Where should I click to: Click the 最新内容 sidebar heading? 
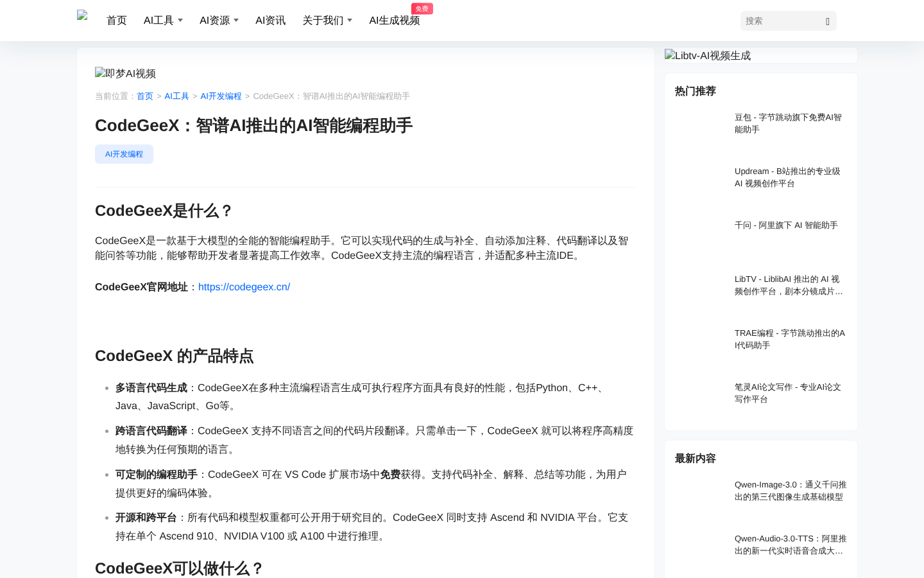(695, 459)
